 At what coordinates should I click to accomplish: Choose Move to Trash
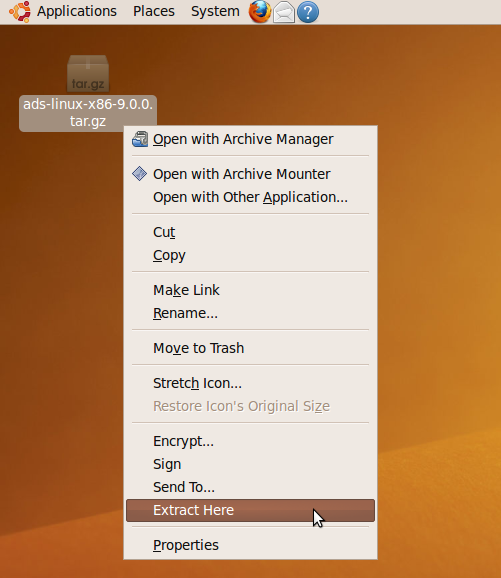tap(250, 348)
